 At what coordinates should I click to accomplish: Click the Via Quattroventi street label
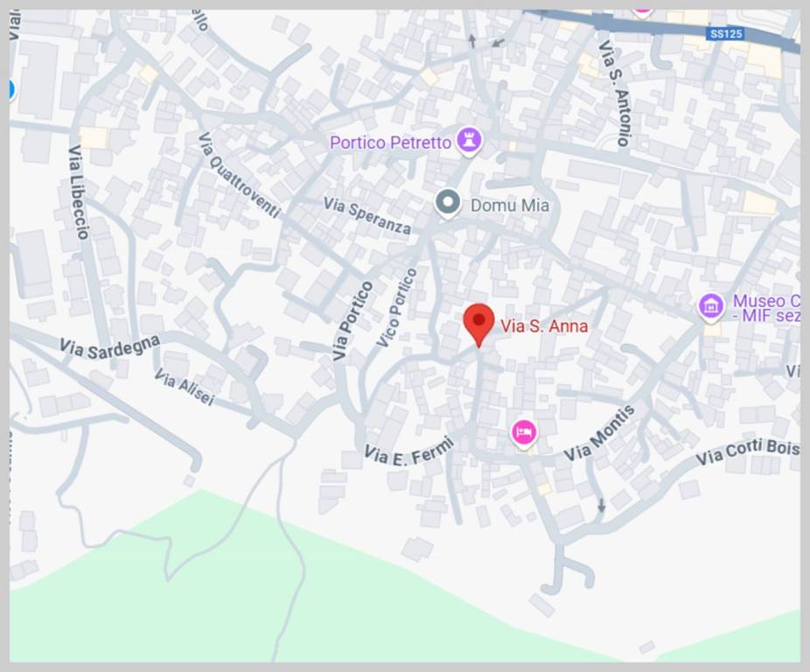click(240, 175)
